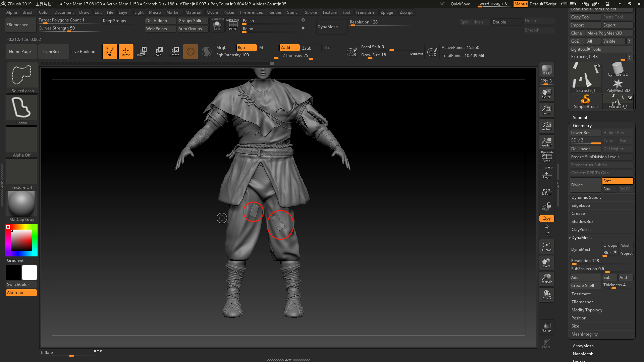This screenshot has width=644, height=362.
Task: Select the PolyMesh3D star tool
Action: pos(618,85)
